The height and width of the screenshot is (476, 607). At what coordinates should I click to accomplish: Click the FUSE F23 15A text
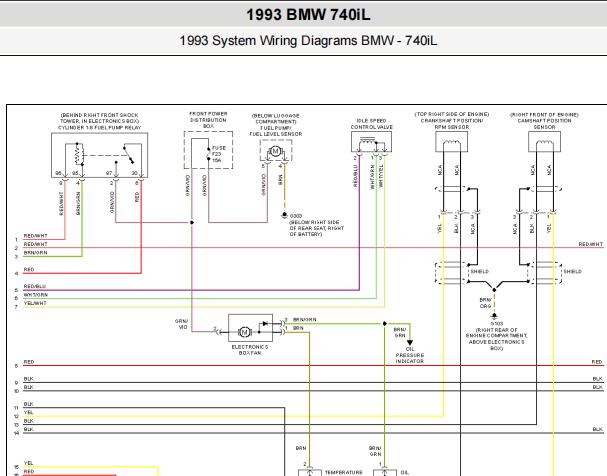[219, 154]
